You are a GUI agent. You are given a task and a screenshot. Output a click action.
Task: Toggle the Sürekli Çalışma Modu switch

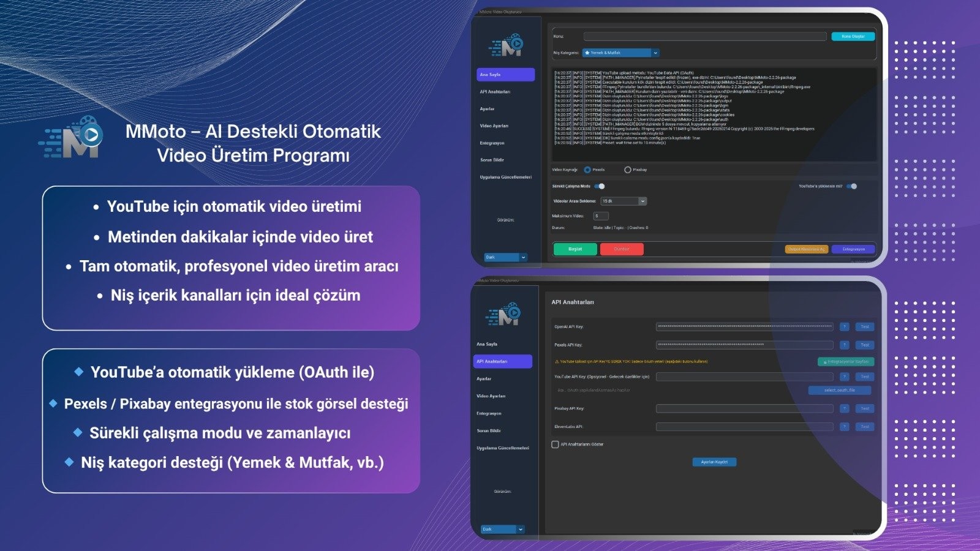600,186
